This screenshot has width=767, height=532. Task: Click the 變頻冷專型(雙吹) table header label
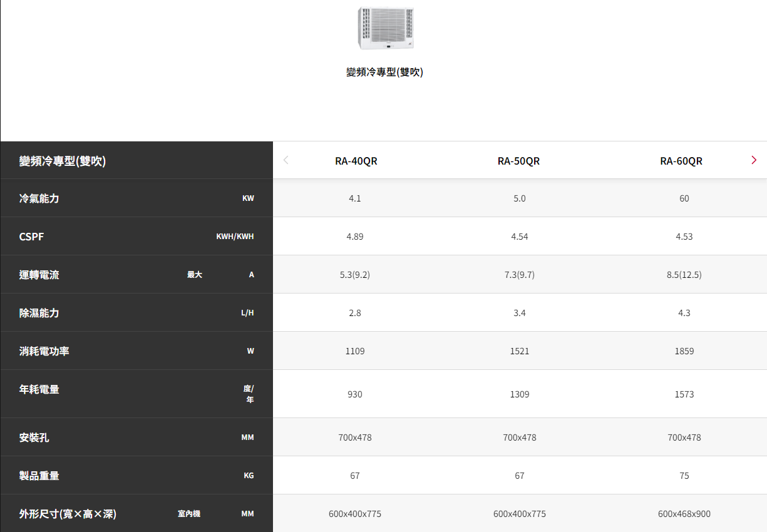63,161
